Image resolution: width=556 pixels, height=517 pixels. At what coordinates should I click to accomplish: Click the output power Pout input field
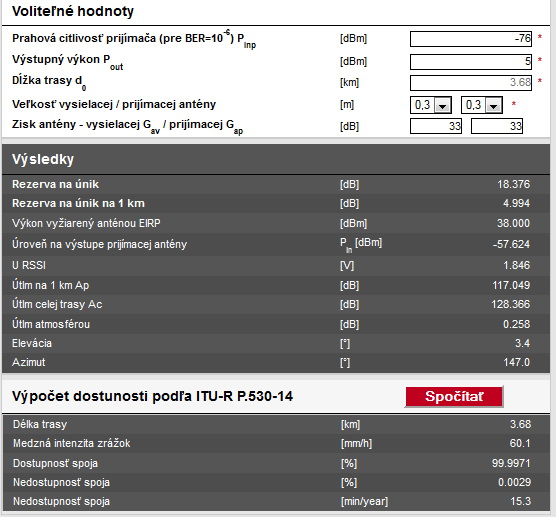(471, 62)
